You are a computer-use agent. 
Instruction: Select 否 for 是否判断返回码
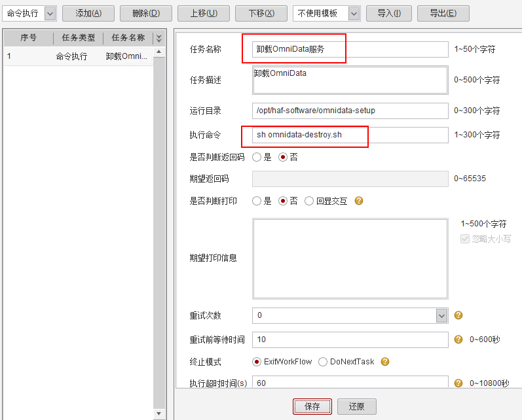pyautogui.click(x=283, y=157)
